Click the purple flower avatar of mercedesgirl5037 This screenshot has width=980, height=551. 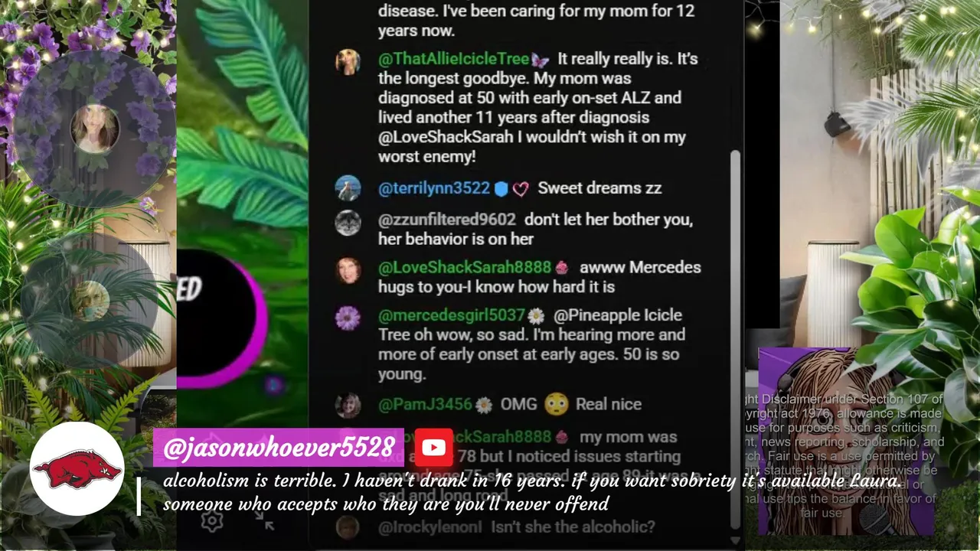click(x=348, y=318)
